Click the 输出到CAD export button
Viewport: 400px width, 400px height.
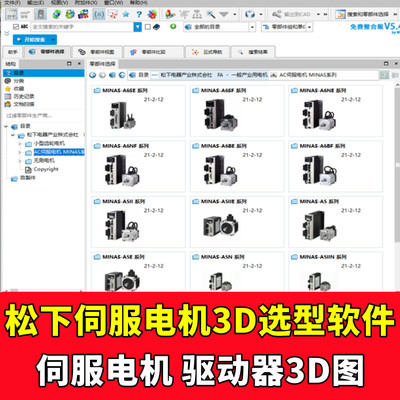click(x=291, y=14)
